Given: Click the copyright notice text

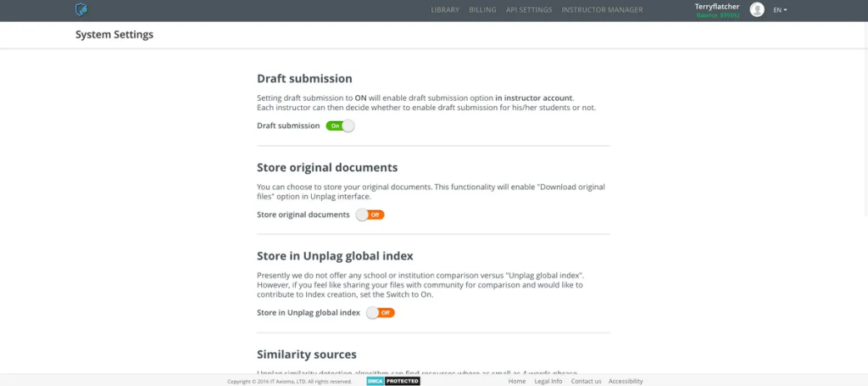Looking at the screenshot, I should pyautogui.click(x=290, y=382).
